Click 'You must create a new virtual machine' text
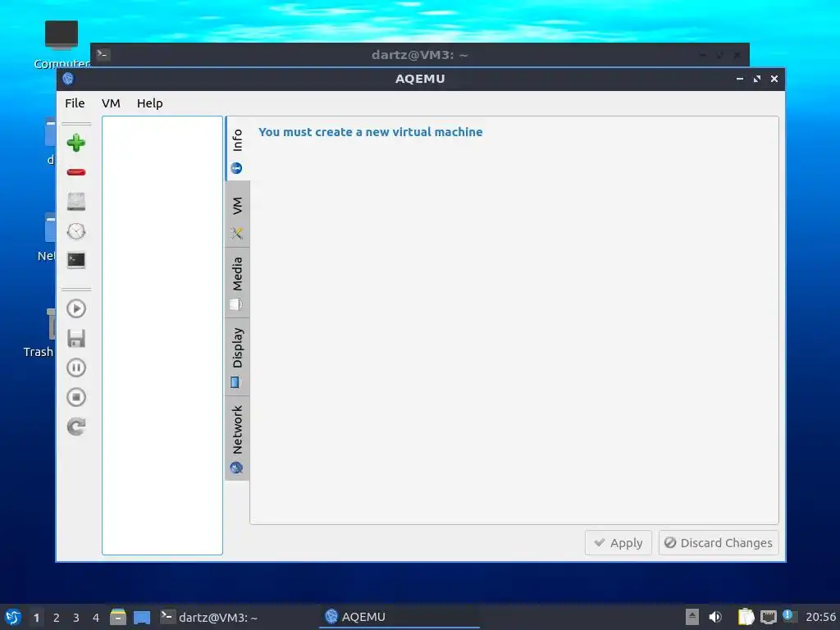The image size is (840, 630). tap(370, 132)
